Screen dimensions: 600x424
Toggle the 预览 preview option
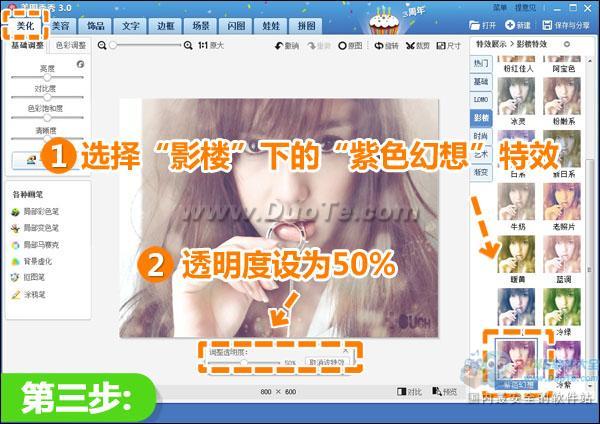tap(444, 392)
